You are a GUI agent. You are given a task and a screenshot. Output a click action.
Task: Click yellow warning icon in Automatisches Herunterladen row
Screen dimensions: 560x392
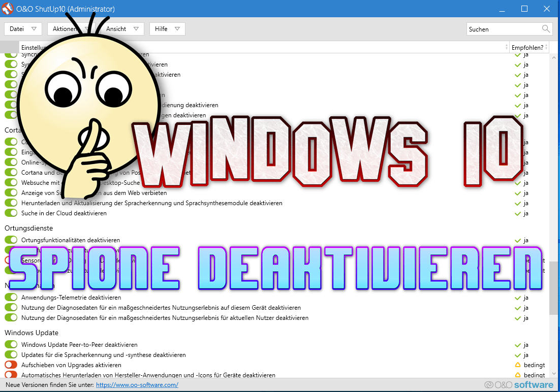pyautogui.click(x=518, y=375)
